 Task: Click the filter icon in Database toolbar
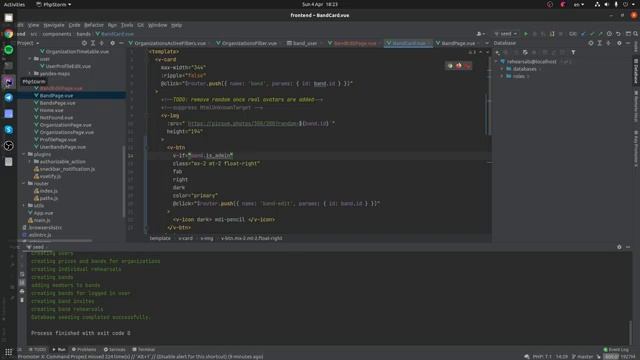click(573, 52)
